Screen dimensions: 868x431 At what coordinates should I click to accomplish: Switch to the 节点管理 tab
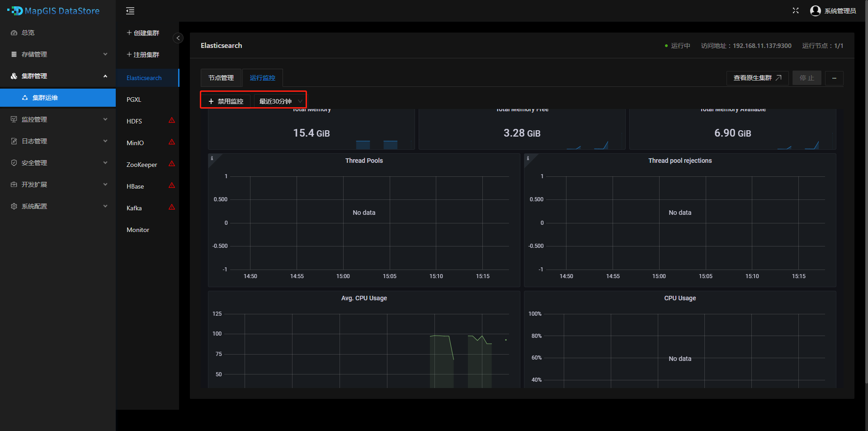coord(221,78)
